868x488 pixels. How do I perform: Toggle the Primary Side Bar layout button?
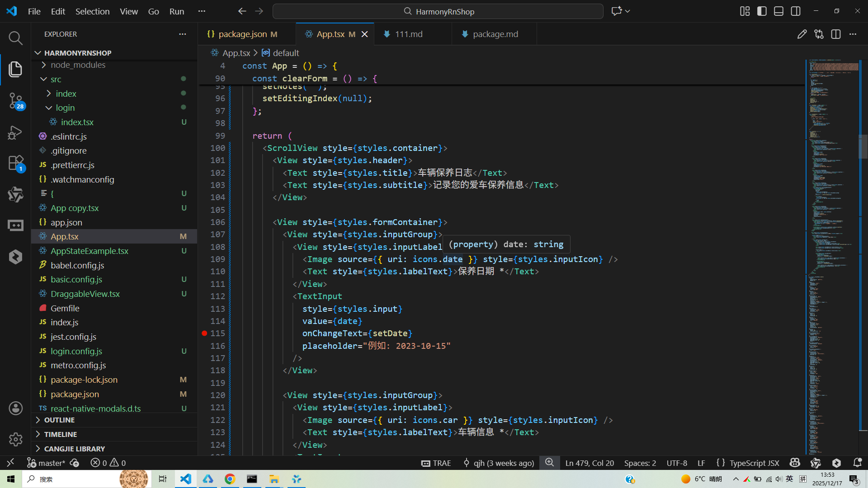pos(762,11)
